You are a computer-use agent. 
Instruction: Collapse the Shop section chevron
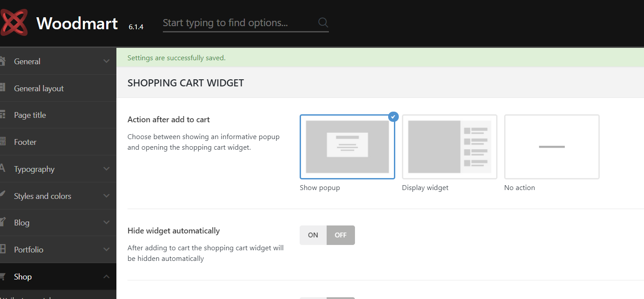tap(106, 276)
